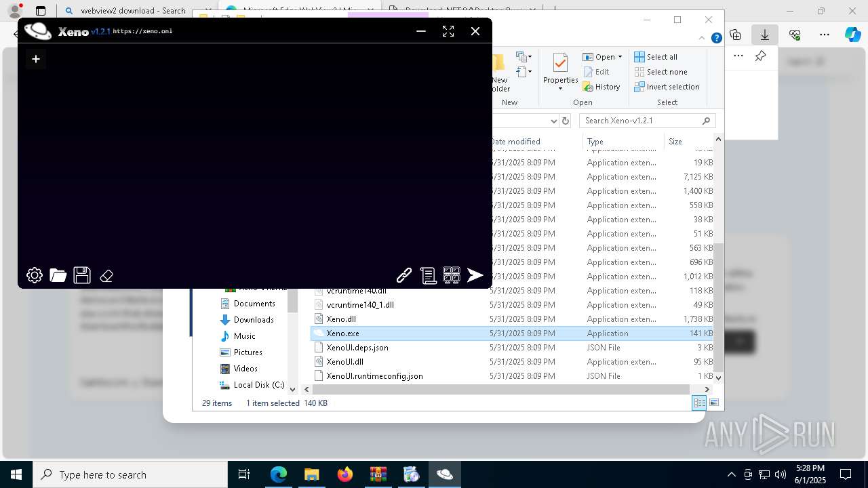Click Select all in Explorer ribbon
Screen dimensions: 868x488
(x=656, y=57)
